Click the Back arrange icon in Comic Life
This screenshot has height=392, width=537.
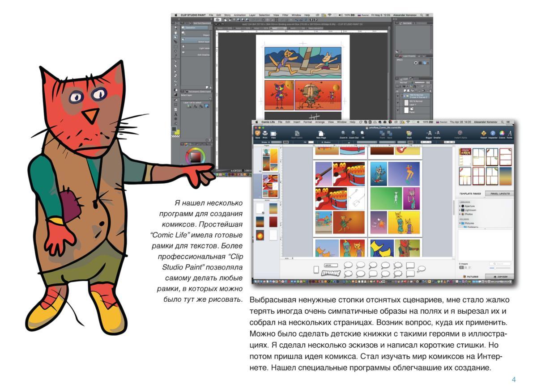coord(390,133)
